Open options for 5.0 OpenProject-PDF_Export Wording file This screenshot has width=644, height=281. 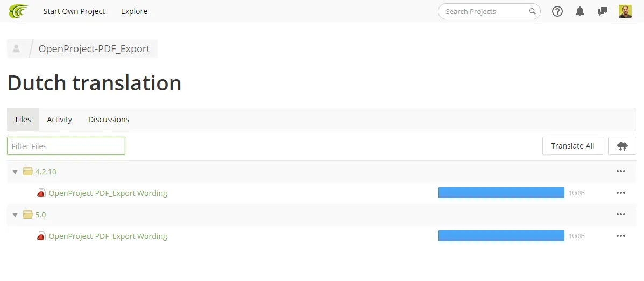click(620, 236)
